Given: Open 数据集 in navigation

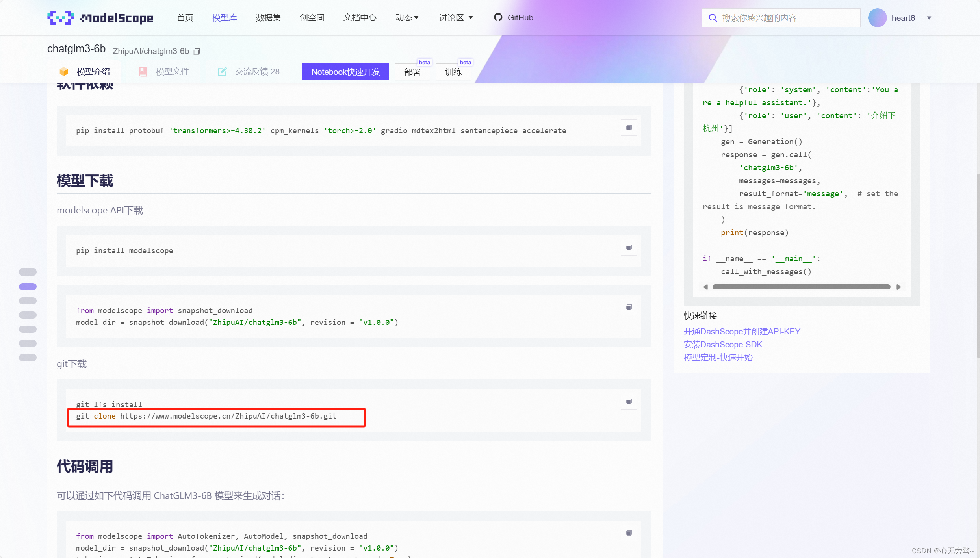Looking at the screenshot, I should tap(268, 18).
